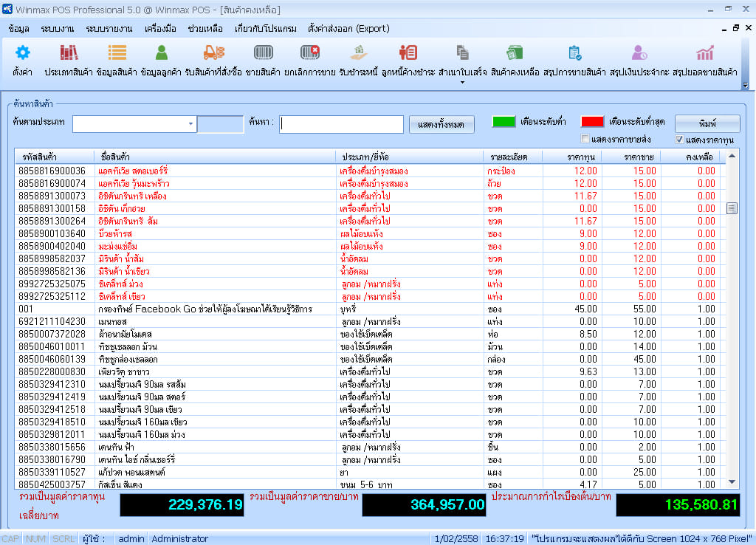Sort by คงเหลือ column header

pyautogui.click(x=690, y=157)
